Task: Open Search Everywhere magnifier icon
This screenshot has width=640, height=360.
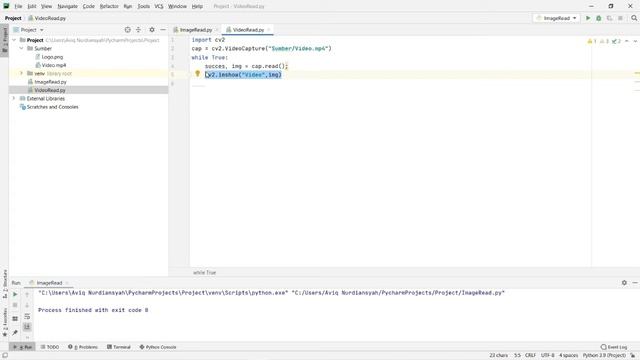Action: 634,18
